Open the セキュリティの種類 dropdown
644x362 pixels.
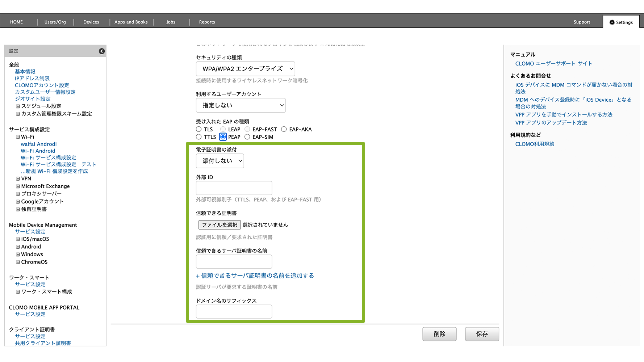pyautogui.click(x=245, y=69)
